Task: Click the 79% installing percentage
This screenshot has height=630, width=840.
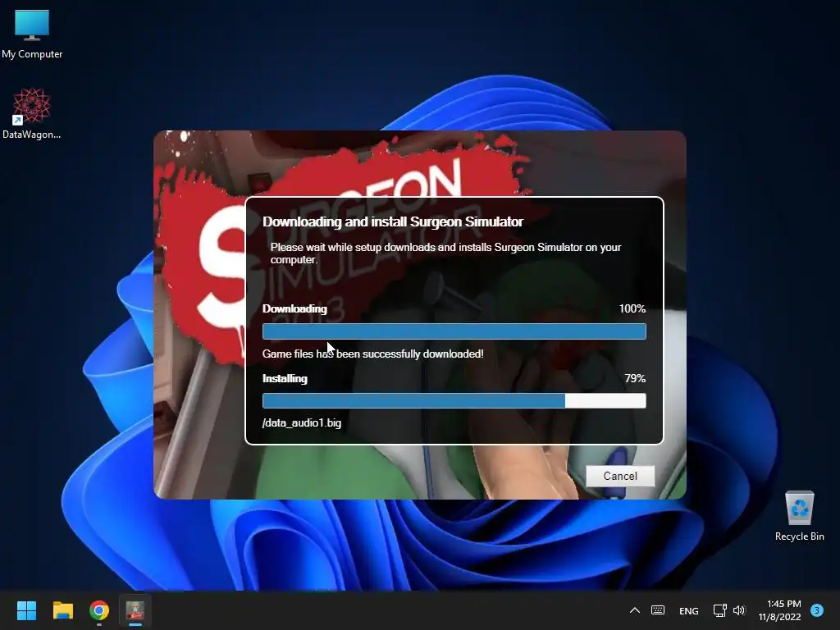Action: coord(635,378)
